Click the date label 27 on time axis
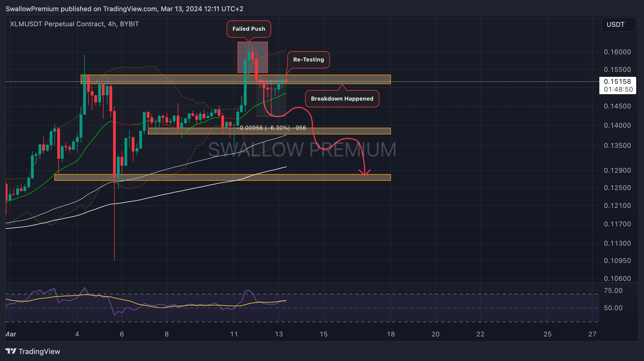 pyautogui.click(x=592, y=334)
